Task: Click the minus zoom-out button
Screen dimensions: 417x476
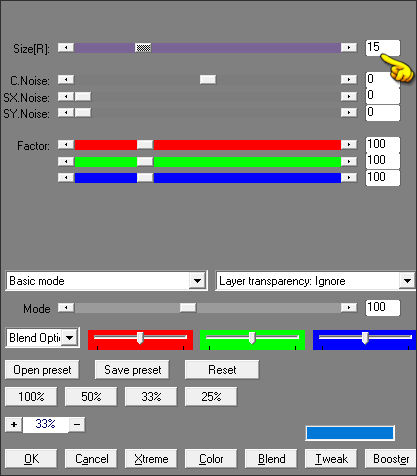Action: (x=77, y=424)
